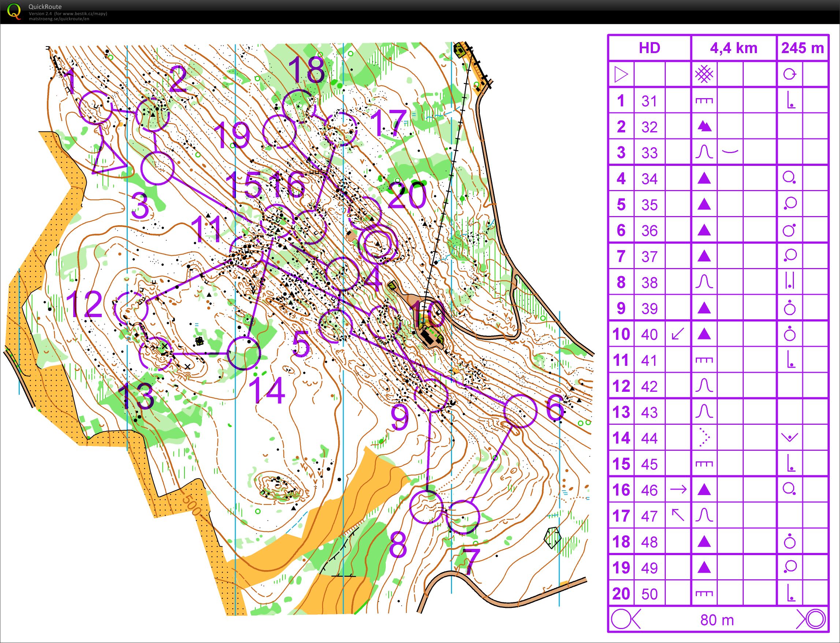Click the boulder cluster symbol for control 2
The width and height of the screenshot is (840, 643).
tap(704, 126)
